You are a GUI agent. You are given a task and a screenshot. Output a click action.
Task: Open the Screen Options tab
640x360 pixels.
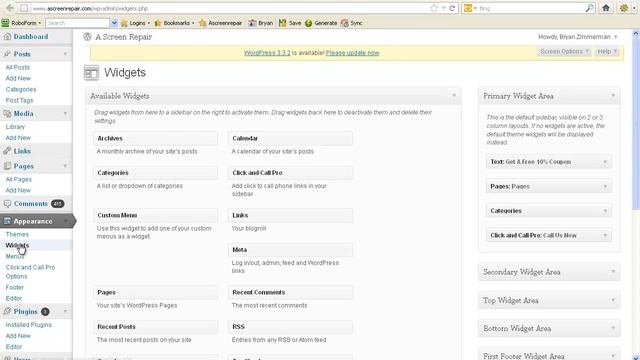tap(564, 51)
